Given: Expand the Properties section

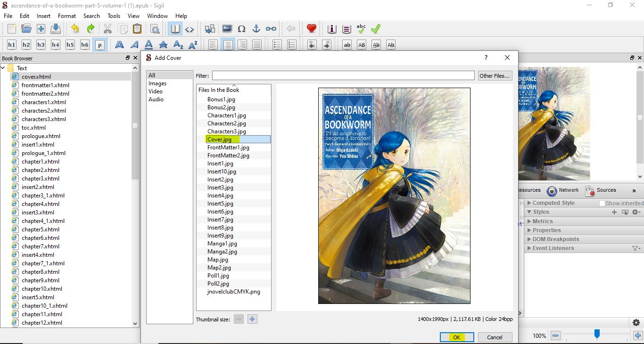Looking at the screenshot, I should pos(529,230).
